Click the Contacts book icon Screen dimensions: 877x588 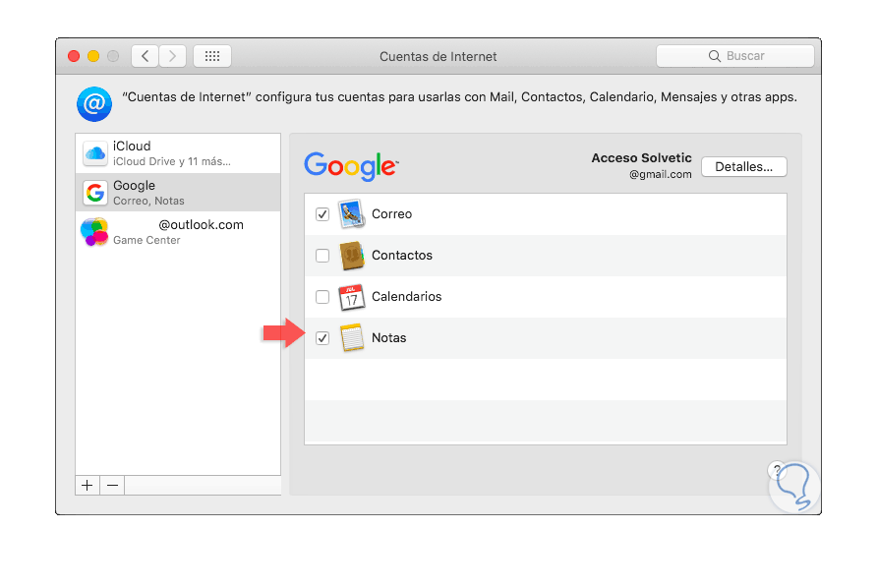[352, 256]
